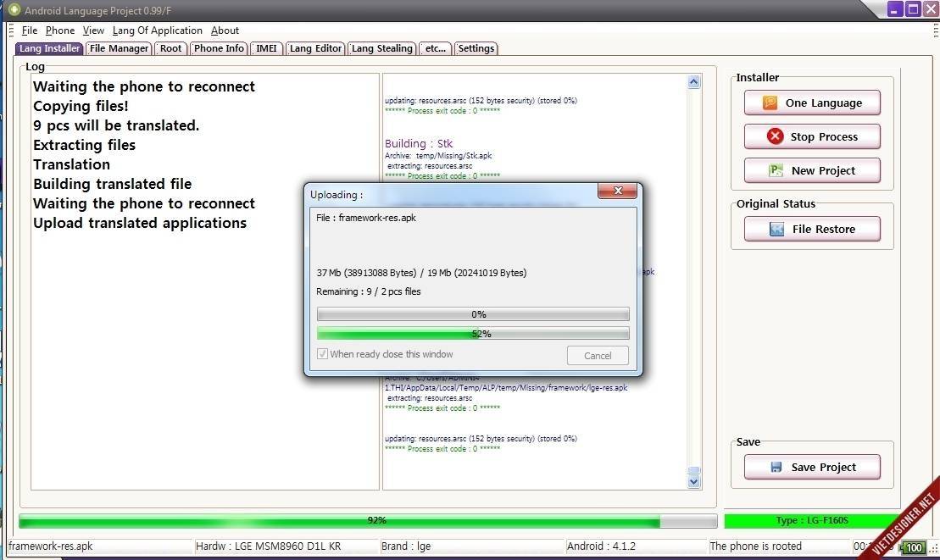Screen dimensions: 940x560
Task: Open the Phone menu
Action: coord(60,30)
